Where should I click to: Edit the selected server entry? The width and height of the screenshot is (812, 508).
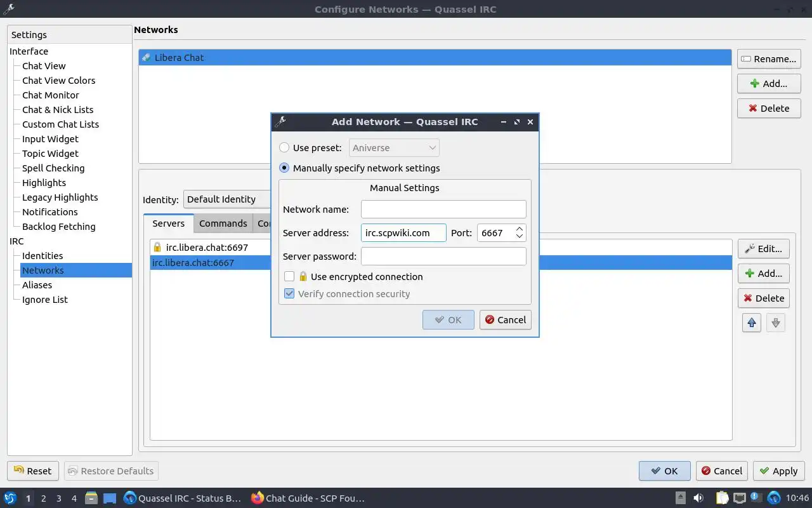pos(763,249)
